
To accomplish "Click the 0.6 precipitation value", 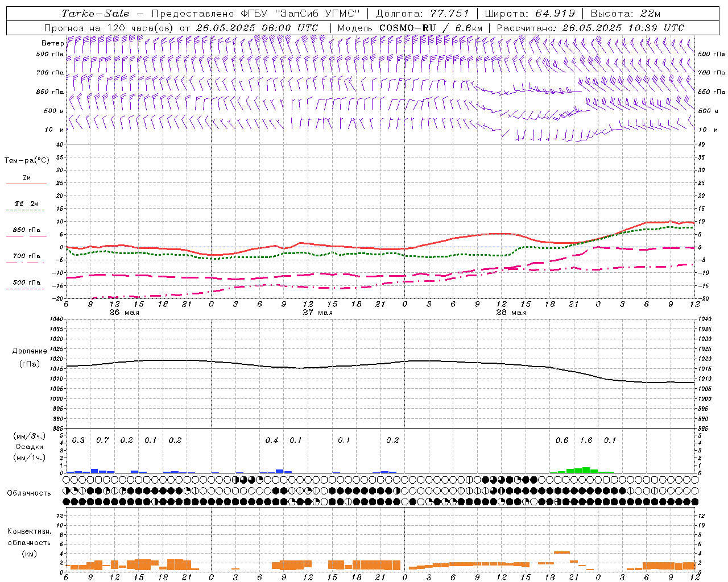I will (x=562, y=440).
